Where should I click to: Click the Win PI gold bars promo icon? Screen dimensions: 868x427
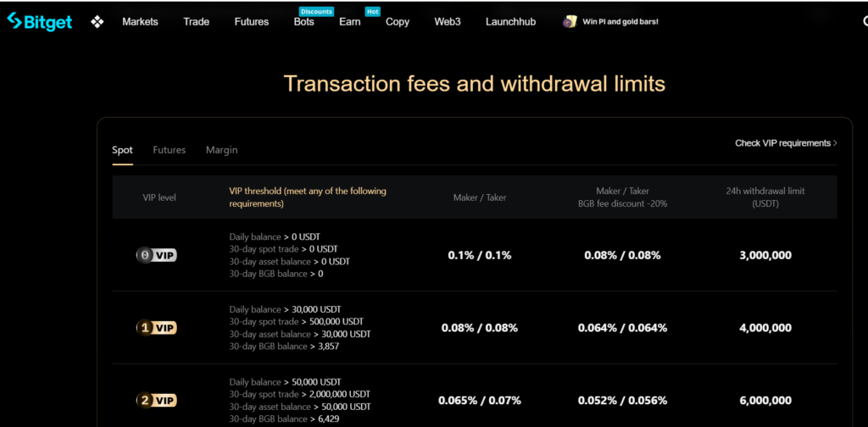(570, 22)
